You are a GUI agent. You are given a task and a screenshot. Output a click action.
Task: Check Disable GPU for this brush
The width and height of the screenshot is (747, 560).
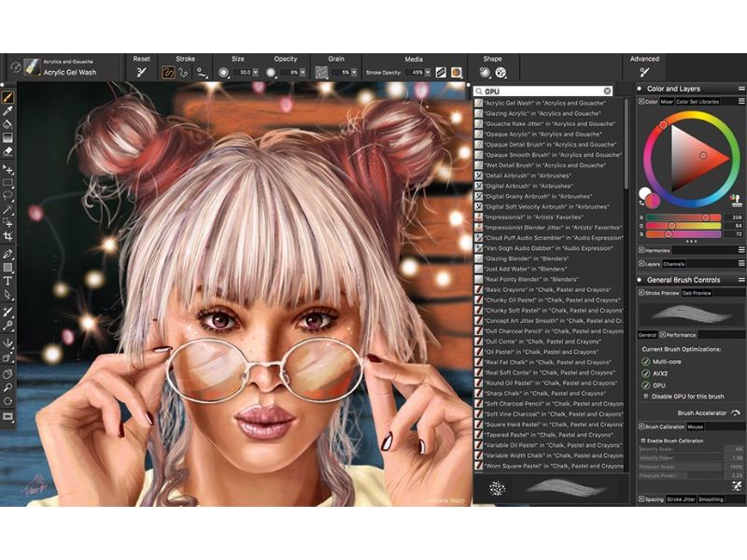(645, 396)
